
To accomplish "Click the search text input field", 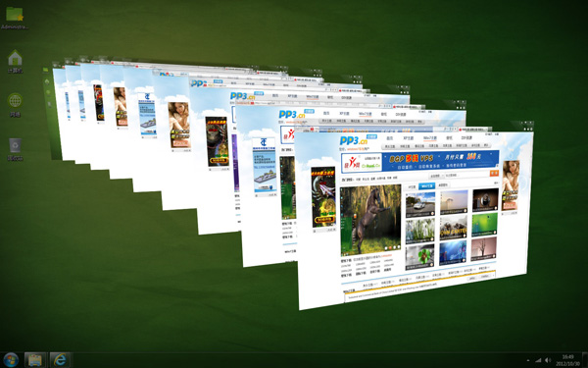I will point(465,174).
